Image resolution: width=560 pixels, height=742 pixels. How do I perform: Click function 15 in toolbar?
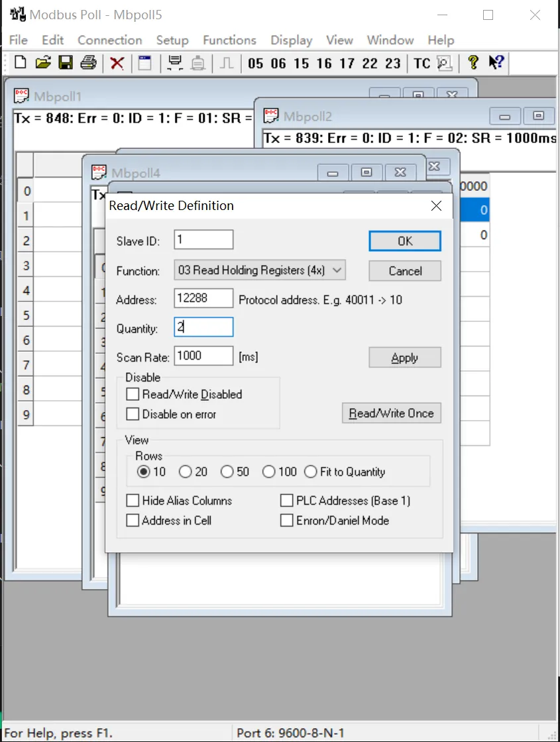(301, 64)
